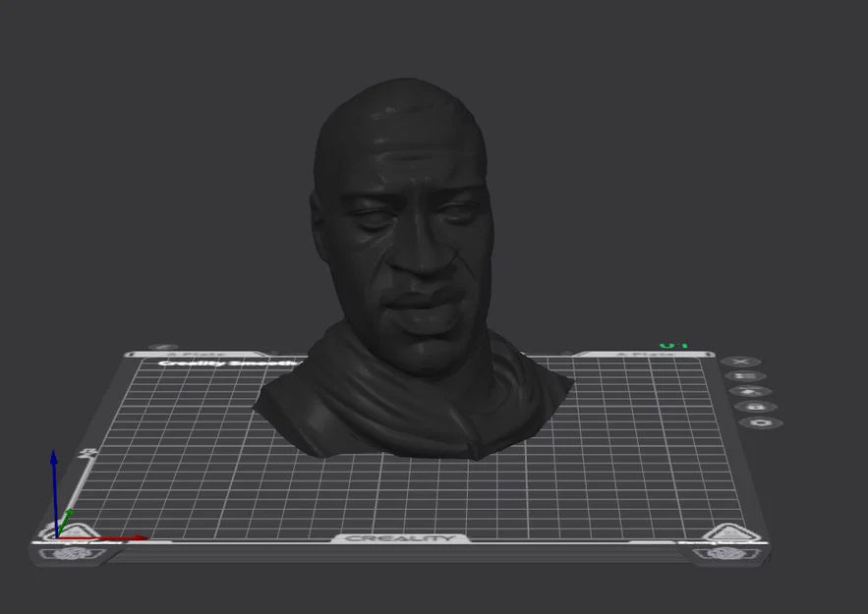Open the plate settings gear icon
This screenshot has width=868, height=614.
coord(759,421)
